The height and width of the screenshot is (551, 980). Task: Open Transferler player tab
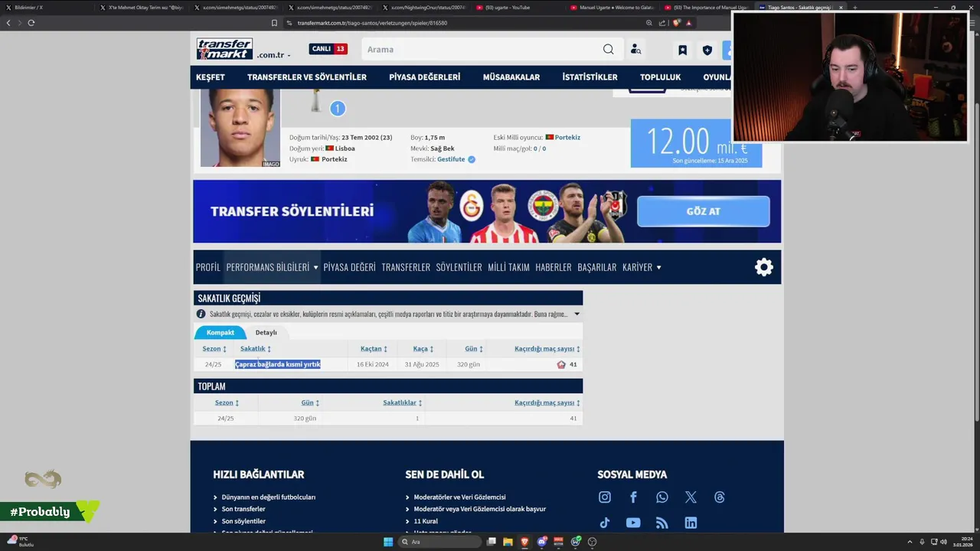click(406, 267)
